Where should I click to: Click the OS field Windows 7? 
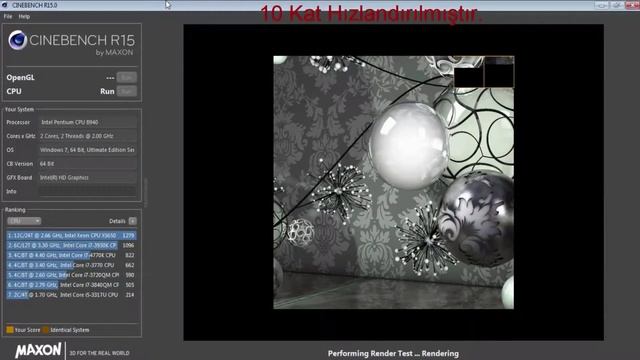(x=87, y=150)
